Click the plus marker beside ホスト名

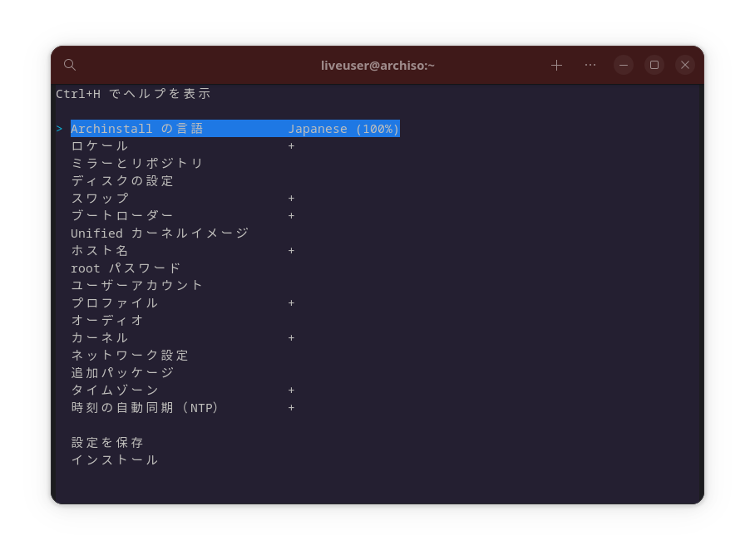[291, 251]
